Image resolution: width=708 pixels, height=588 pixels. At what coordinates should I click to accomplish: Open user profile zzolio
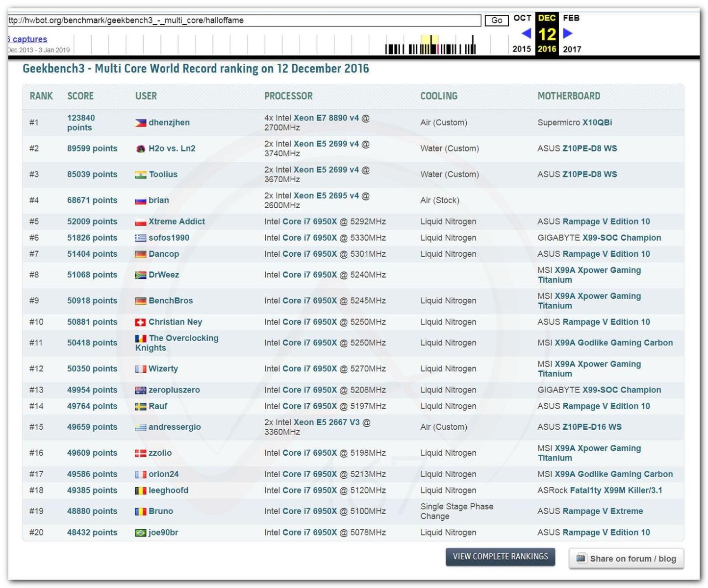coord(160,454)
